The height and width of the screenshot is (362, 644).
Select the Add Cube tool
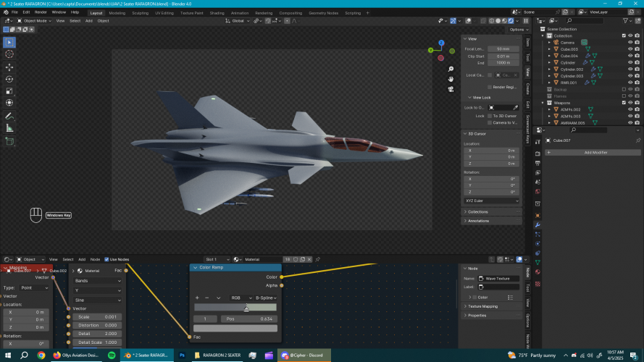pos(9,142)
